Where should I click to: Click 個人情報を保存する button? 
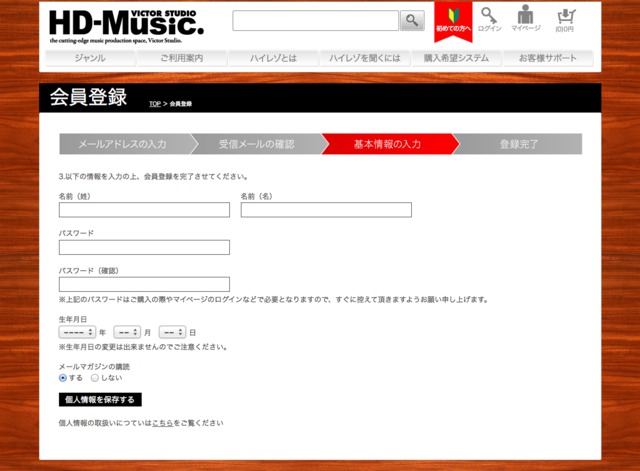tap(100, 400)
